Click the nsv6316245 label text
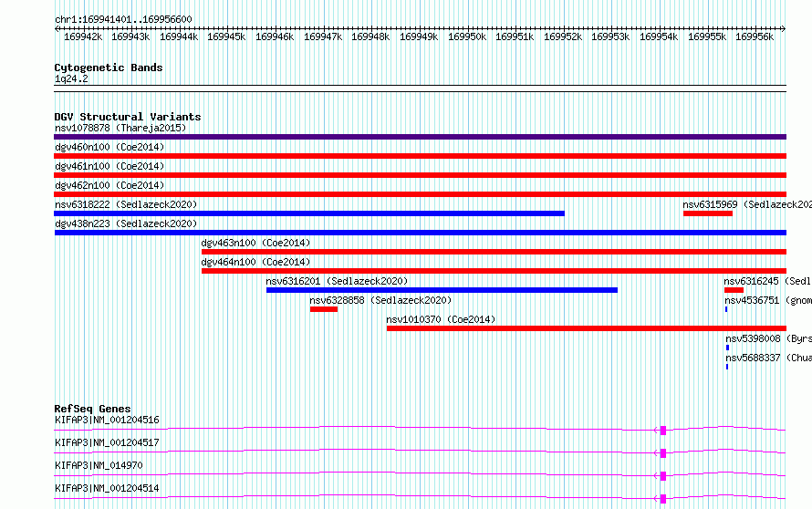The width and height of the screenshot is (812, 509). (x=752, y=281)
